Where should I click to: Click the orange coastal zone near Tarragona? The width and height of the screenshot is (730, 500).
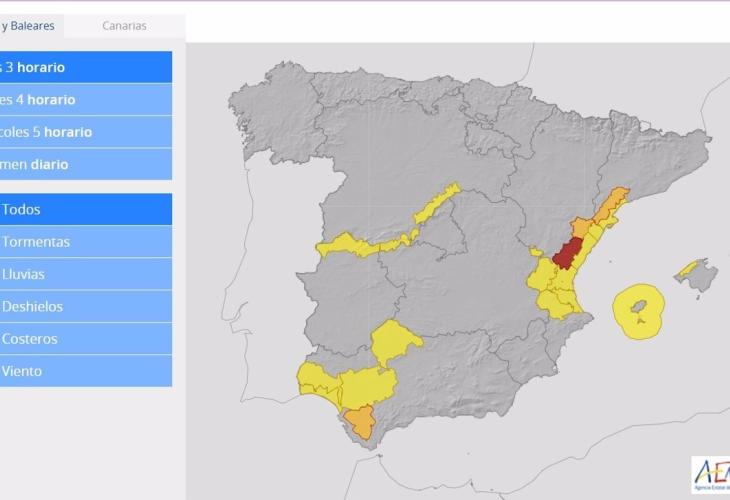(x=610, y=205)
